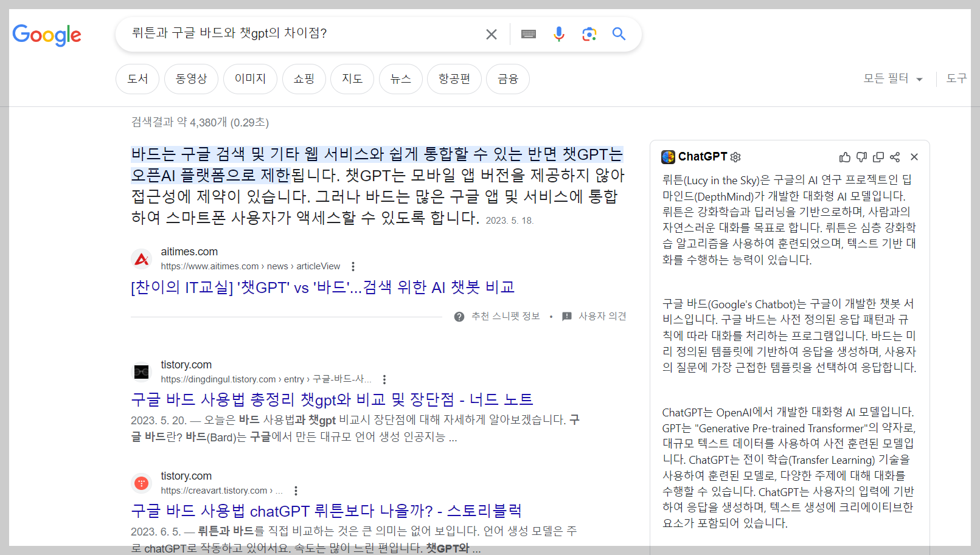Open 구글 바드 사용법 chatGPT 뤼튼보다 나을까 link
The height and width of the screenshot is (555, 980).
(x=327, y=511)
